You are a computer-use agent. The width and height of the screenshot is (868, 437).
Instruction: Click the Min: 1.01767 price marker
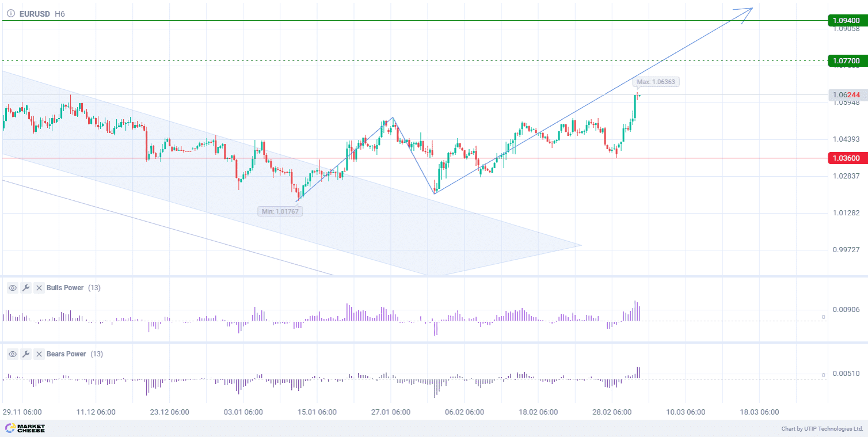point(280,211)
